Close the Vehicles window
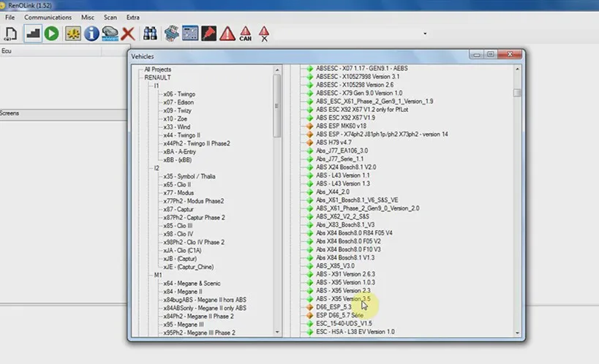599x364 pixels. click(510, 55)
